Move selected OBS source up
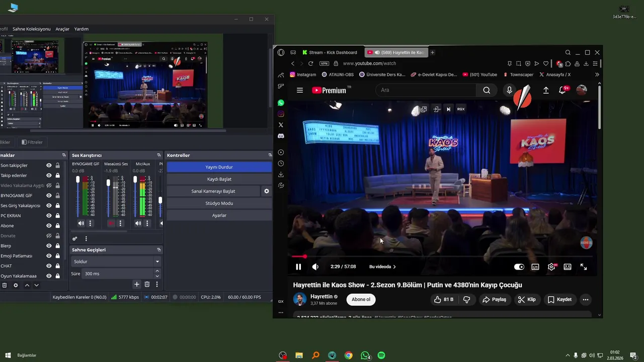Image resolution: width=644 pixels, height=362 pixels. tap(27, 285)
